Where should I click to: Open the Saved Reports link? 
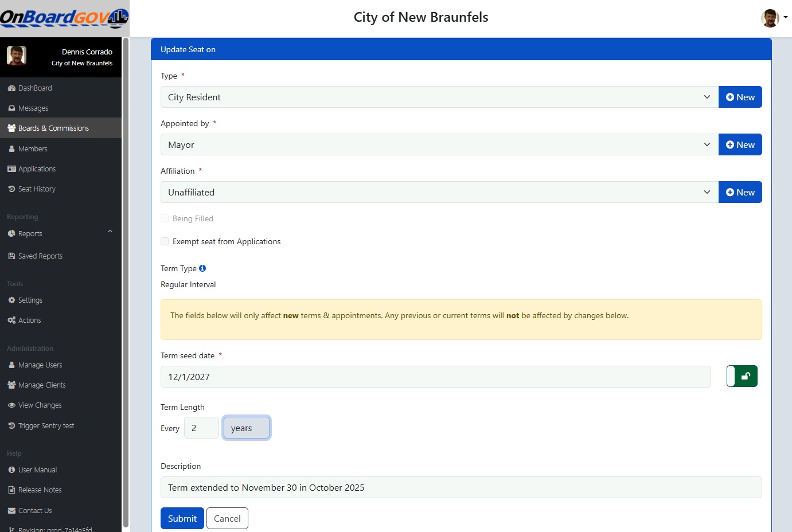click(40, 256)
